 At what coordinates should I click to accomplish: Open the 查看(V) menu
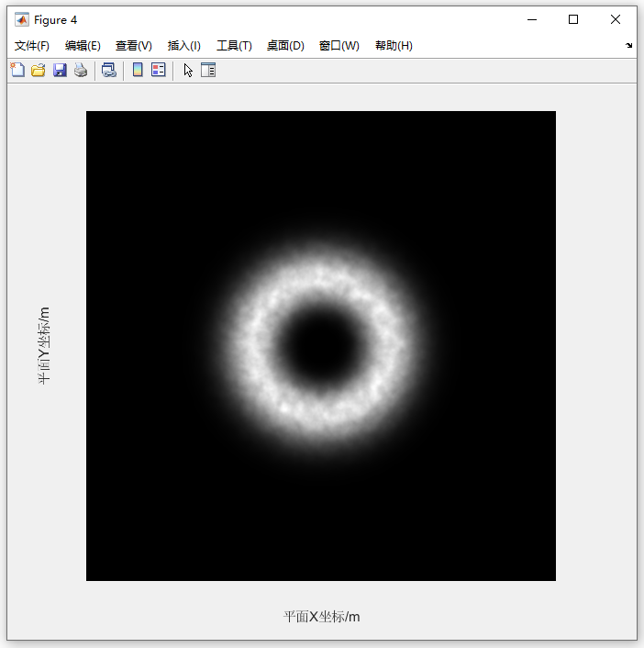133,46
